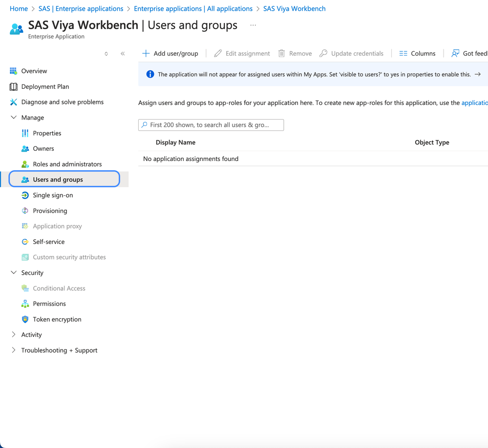Open the Provisioning icon in sidebar
This screenshot has height=448, width=488.
coord(25,211)
